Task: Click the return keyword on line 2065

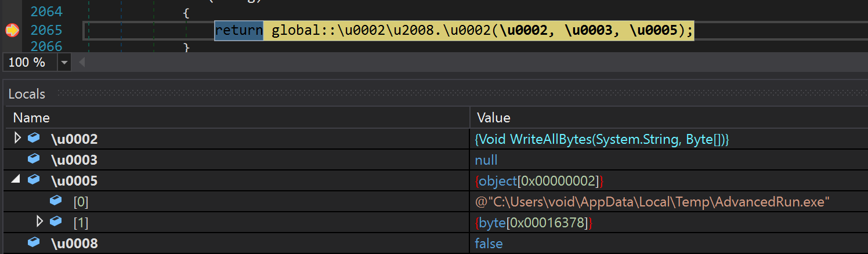Action: coord(239,30)
